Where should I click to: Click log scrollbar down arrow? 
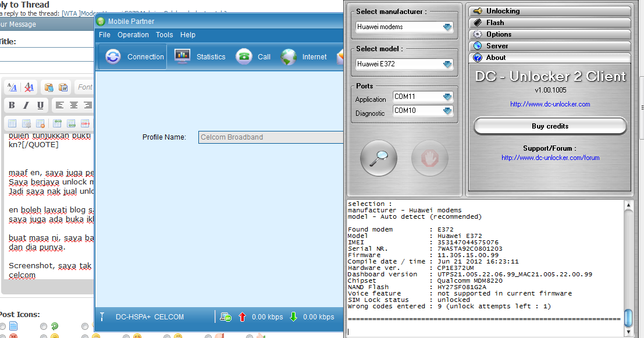[628, 332]
